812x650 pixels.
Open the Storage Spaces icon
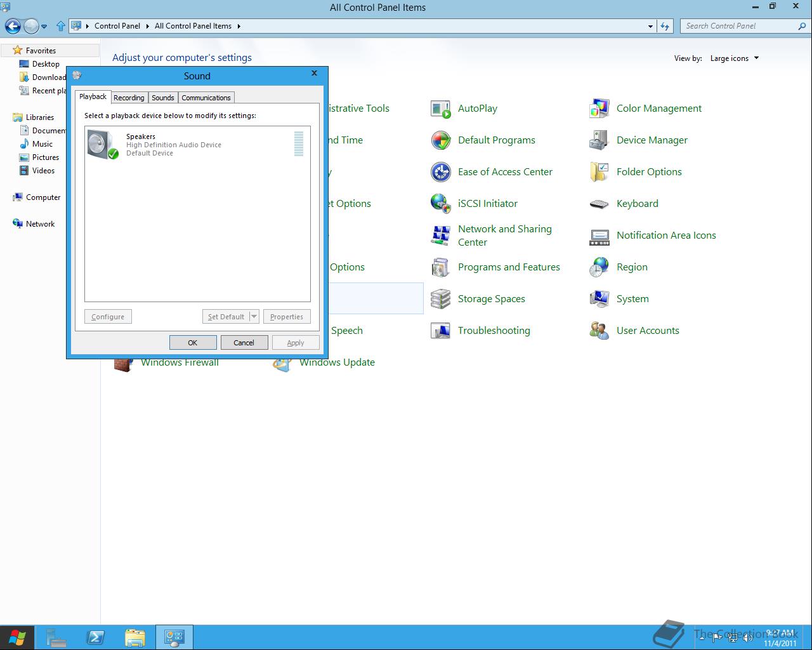[440, 299]
